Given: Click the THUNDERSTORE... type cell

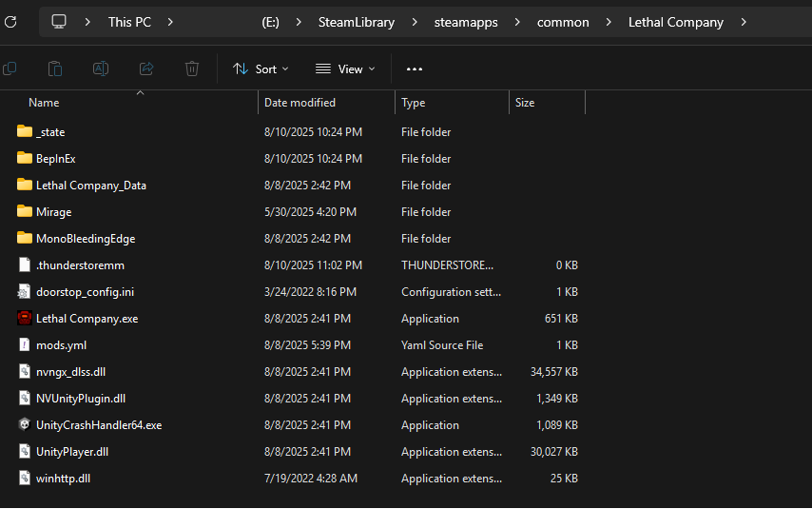Looking at the screenshot, I should tap(448, 265).
